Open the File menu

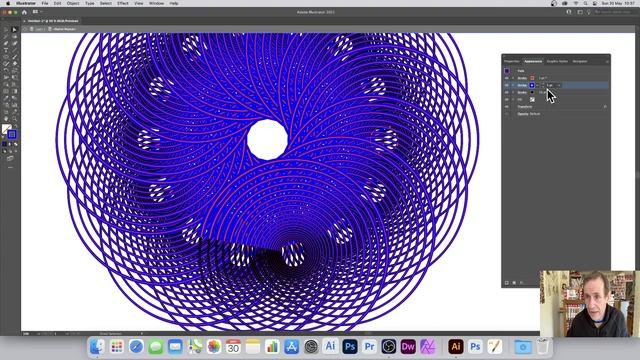click(x=45, y=3)
